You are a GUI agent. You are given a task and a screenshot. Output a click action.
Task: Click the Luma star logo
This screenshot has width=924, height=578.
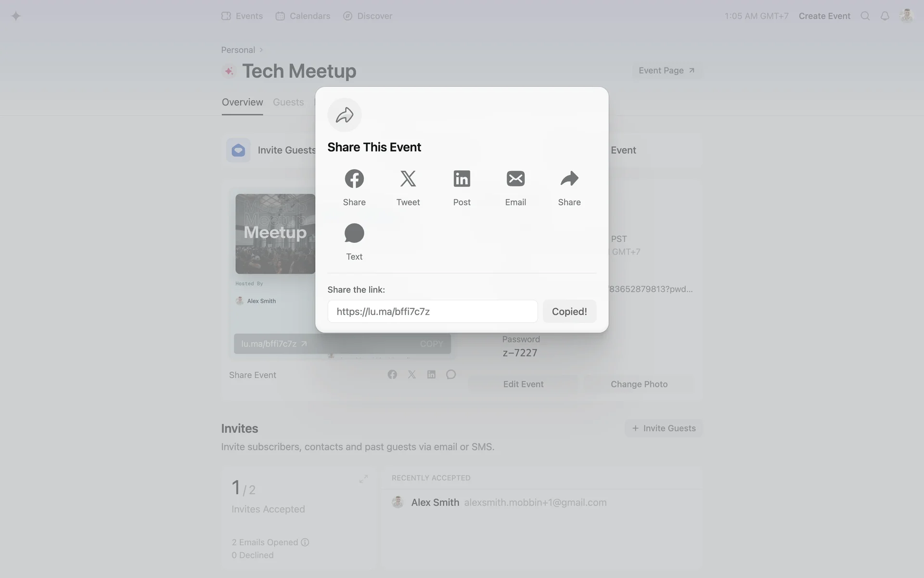[x=16, y=16]
